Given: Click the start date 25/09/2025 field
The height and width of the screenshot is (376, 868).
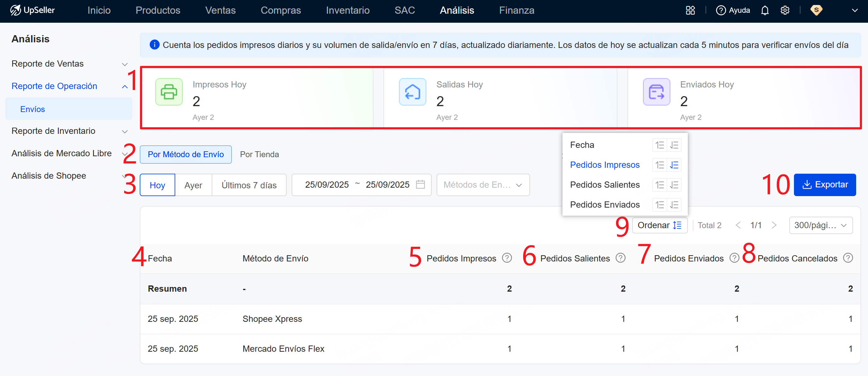Looking at the screenshot, I should pyautogui.click(x=326, y=185).
